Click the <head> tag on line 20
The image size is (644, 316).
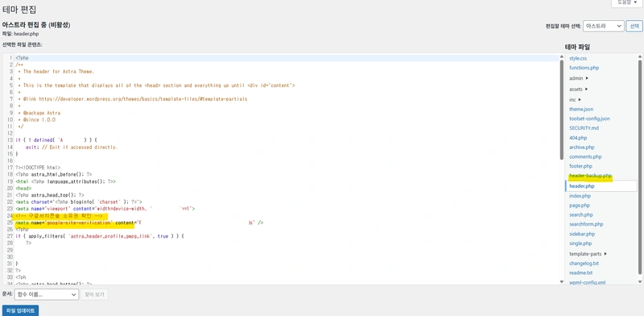[x=23, y=188]
